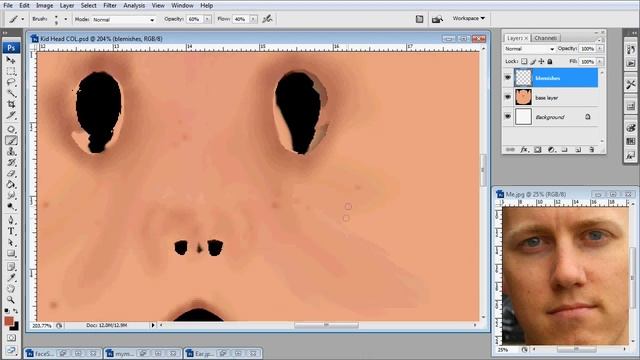Click the Quick Mask mode button
640x360 pixels.
[x=11, y=338]
